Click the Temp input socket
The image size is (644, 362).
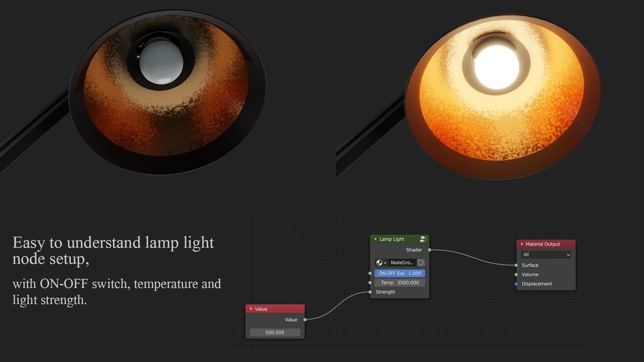tap(370, 283)
